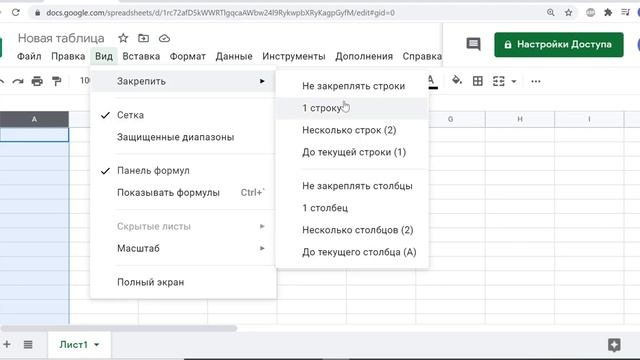This screenshot has width=640, height=360.
Task: Print the spreadsheet with printer icon
Action: [37, 82]
